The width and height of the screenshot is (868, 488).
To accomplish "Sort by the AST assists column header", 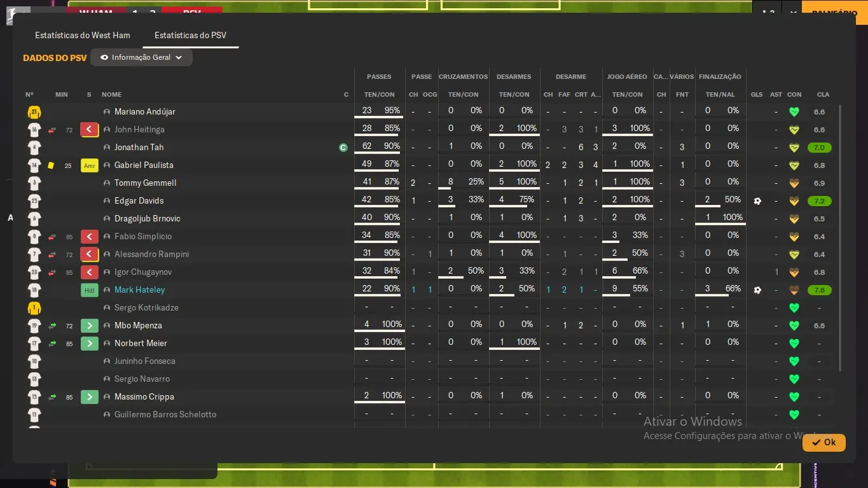I will coord(776,95).
